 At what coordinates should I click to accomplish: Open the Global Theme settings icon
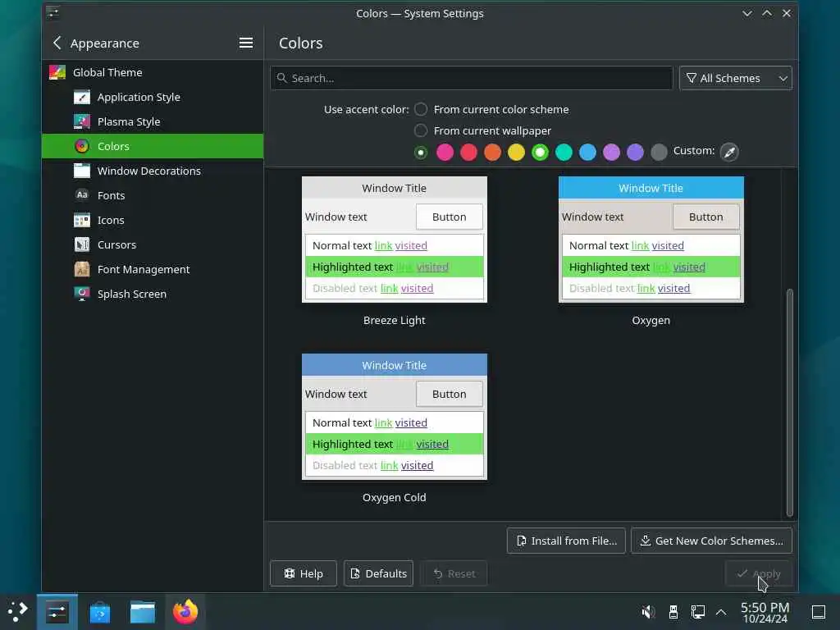[57, 72]
